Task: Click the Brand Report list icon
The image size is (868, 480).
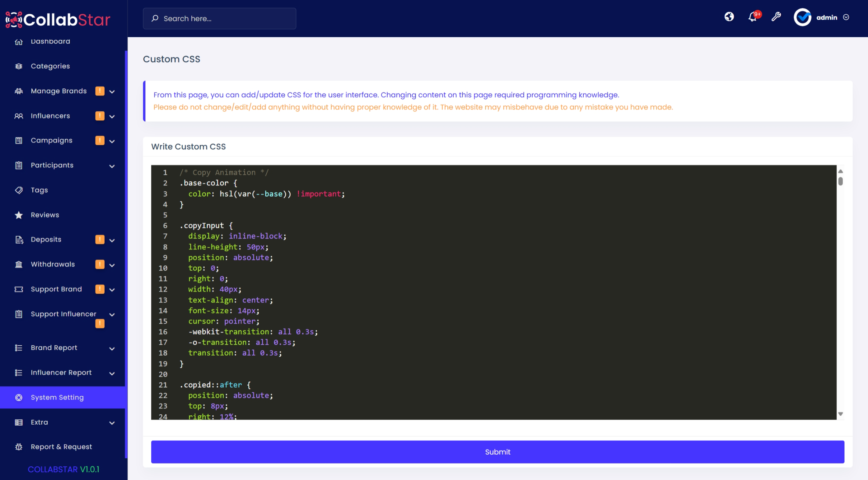Action: click(19, 348)
